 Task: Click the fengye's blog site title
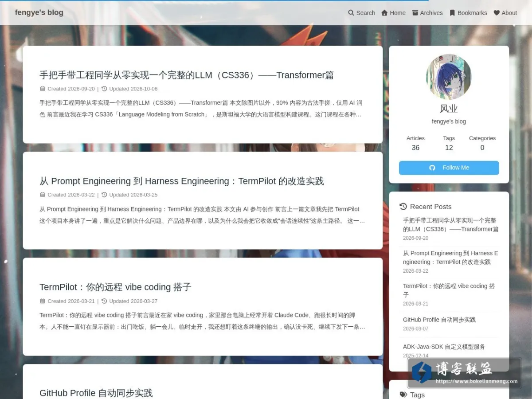[x=39, y=12]
